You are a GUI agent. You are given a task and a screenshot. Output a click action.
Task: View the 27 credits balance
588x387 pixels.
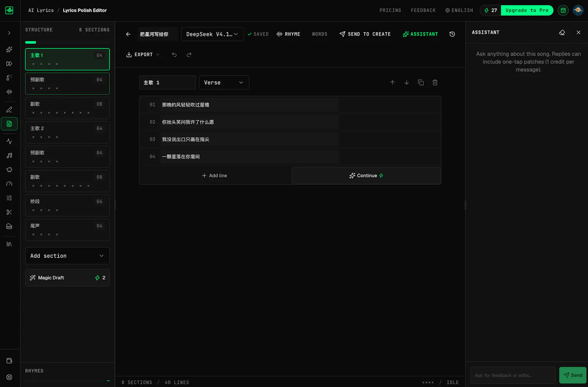(x=491, y=10)
